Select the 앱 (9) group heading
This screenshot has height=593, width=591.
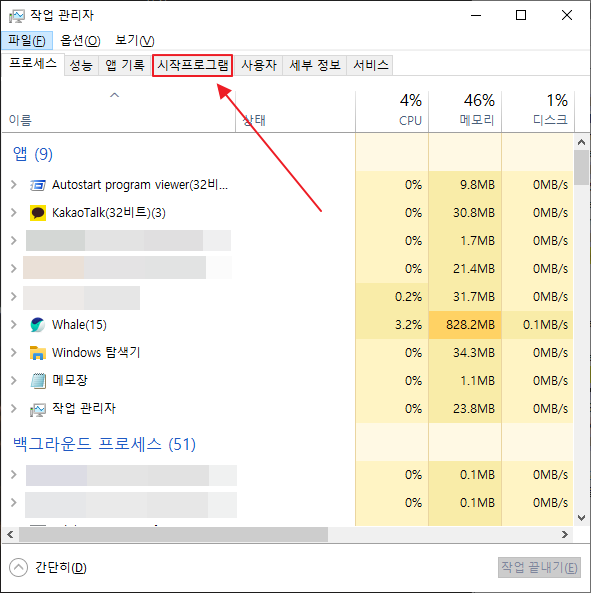coord(33,154)
